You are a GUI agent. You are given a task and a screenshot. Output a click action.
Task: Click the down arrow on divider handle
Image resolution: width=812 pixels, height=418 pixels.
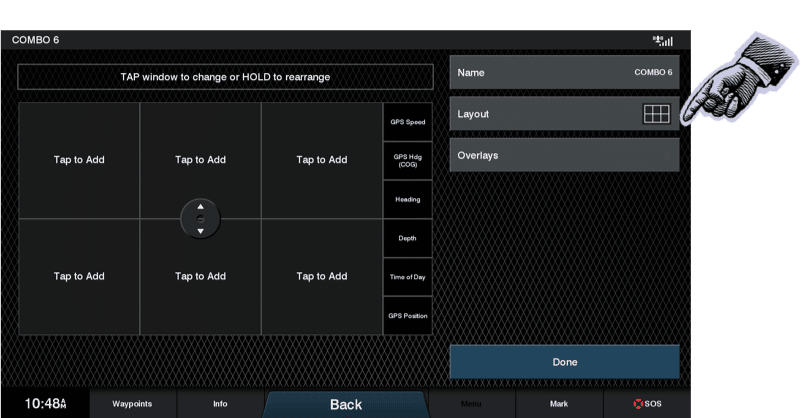(x=200, y=231)
